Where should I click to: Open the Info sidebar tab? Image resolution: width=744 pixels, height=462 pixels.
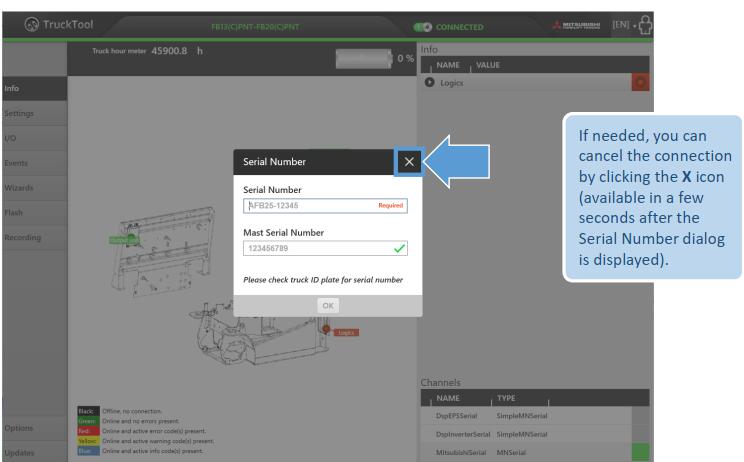[35, 88]
